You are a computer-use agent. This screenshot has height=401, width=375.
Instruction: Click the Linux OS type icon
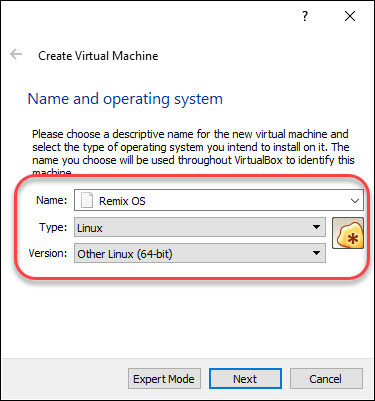tap(348, 233)
